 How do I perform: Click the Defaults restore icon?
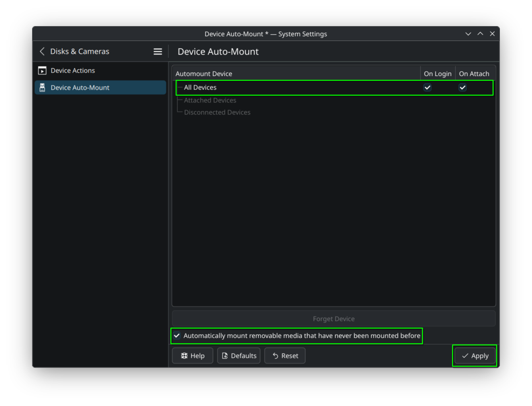tap(225, 355)
